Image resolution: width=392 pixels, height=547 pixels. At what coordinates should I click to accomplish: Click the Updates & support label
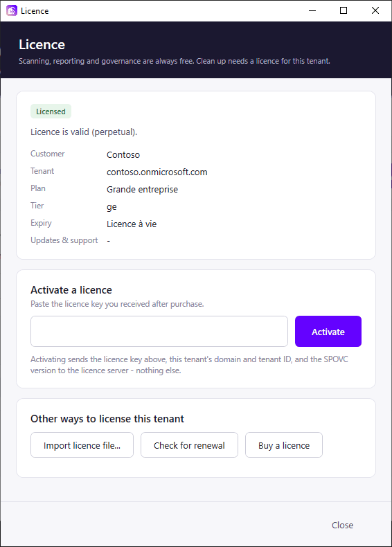point(64,240)
